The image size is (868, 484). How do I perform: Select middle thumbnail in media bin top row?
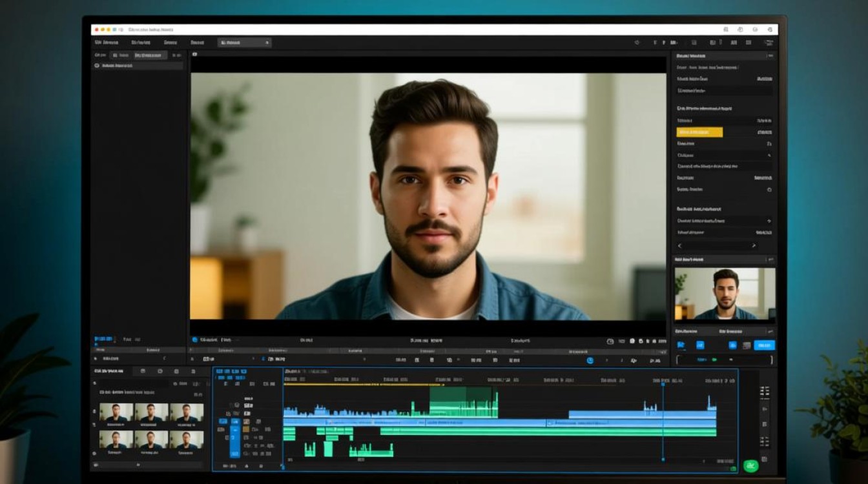click(151, 412)
